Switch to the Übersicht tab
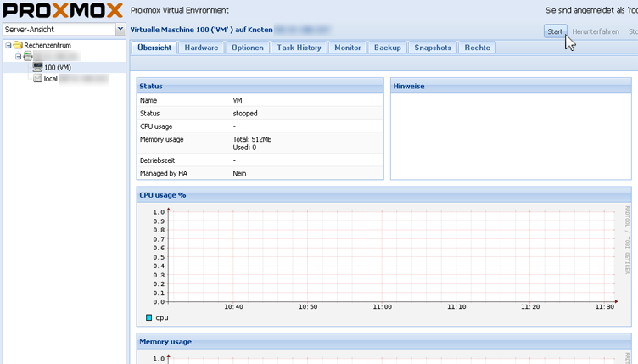 154,48
